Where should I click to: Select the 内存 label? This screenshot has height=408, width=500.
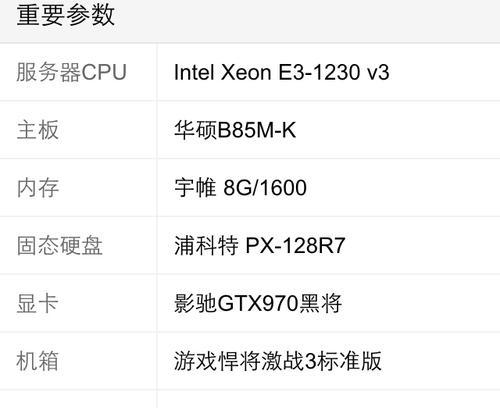click(38, 188)
